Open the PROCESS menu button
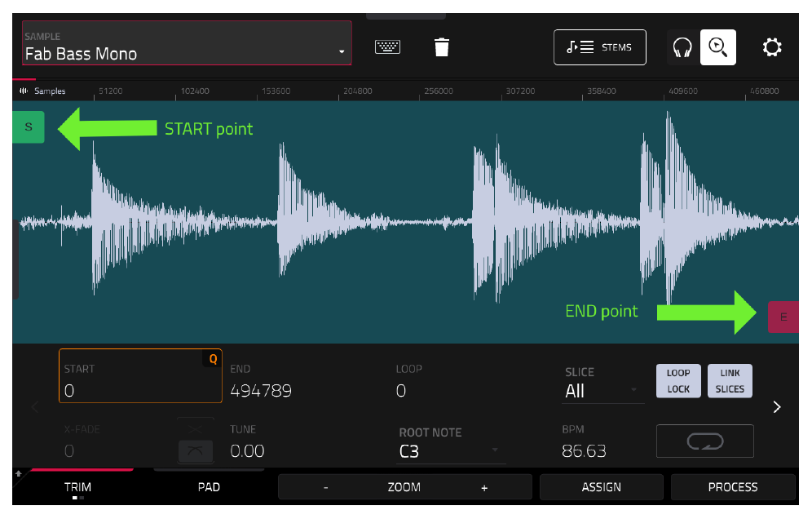The height and width of the screenshot is (519, 812). [x=733, y=487]
